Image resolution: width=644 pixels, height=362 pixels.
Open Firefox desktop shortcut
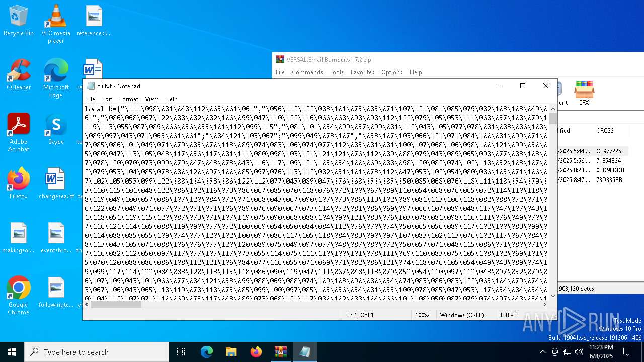(x=19, y=184)
